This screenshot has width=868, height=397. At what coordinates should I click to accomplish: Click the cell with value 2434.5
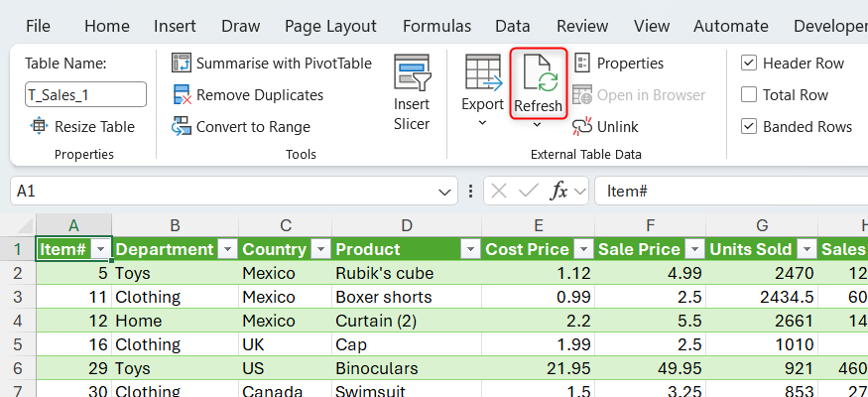point(762,297)
